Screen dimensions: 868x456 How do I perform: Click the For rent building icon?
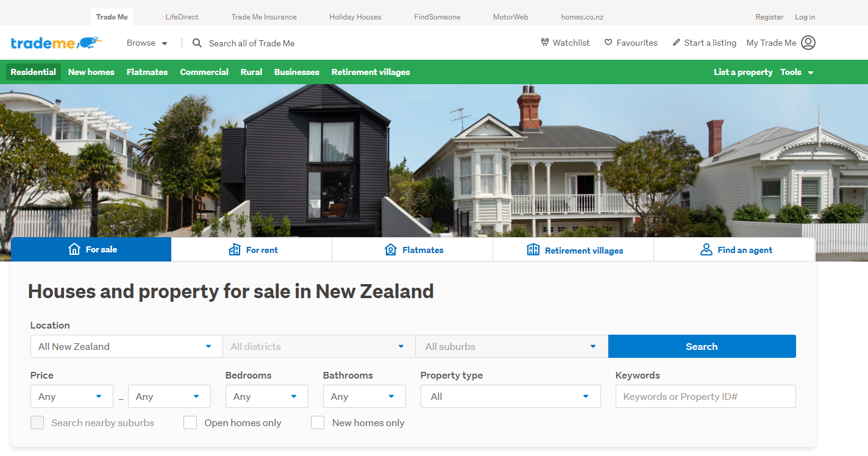[x=235, y=249]
